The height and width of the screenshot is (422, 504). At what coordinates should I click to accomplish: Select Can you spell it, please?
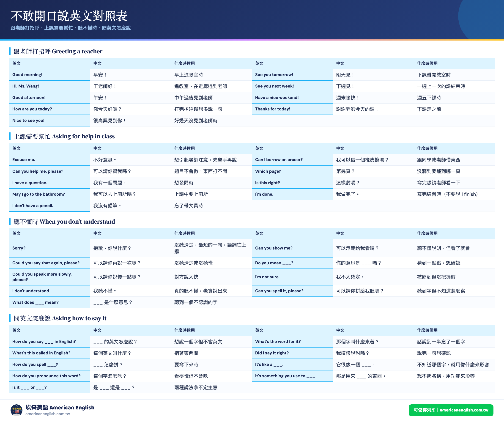[279, 291]
